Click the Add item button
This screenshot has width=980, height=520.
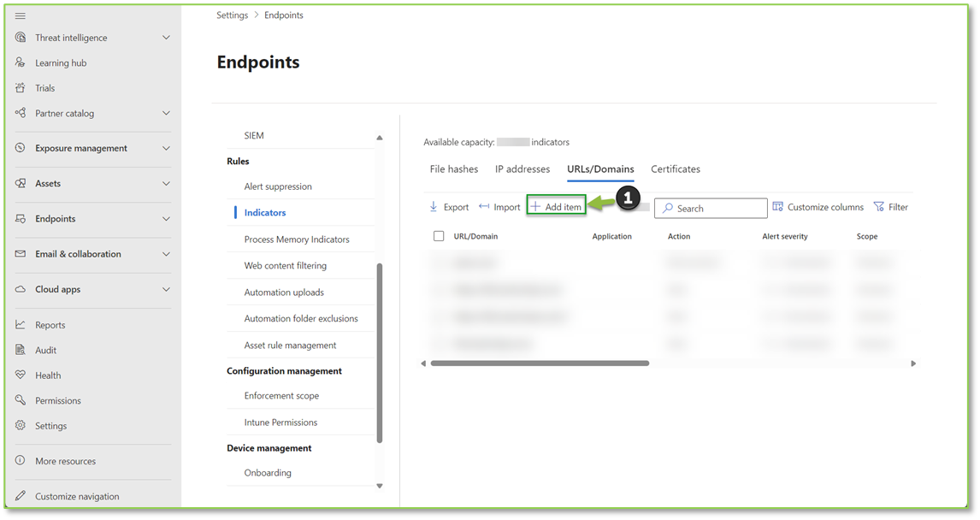(x=555, y=206)
